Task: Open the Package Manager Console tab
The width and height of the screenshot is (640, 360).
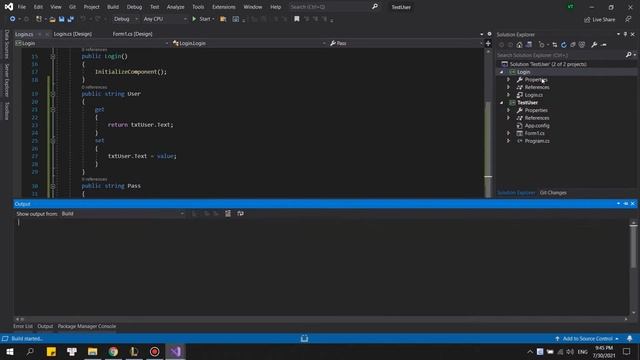Action: pyautogui.click(x=87, y=326)
